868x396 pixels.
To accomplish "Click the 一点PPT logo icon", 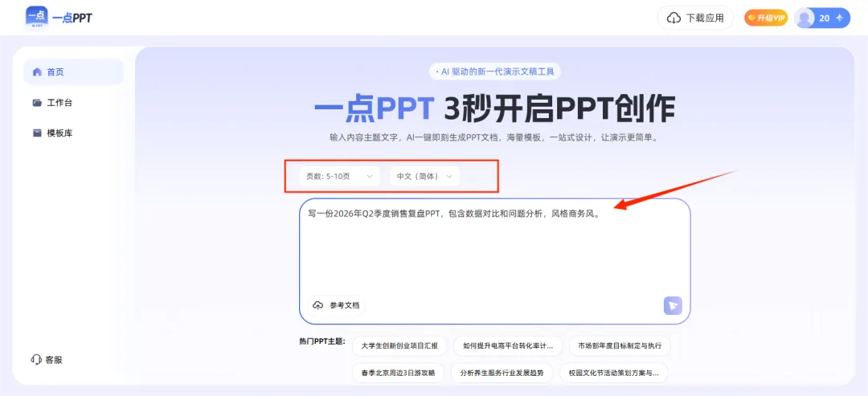I will 36,18.
